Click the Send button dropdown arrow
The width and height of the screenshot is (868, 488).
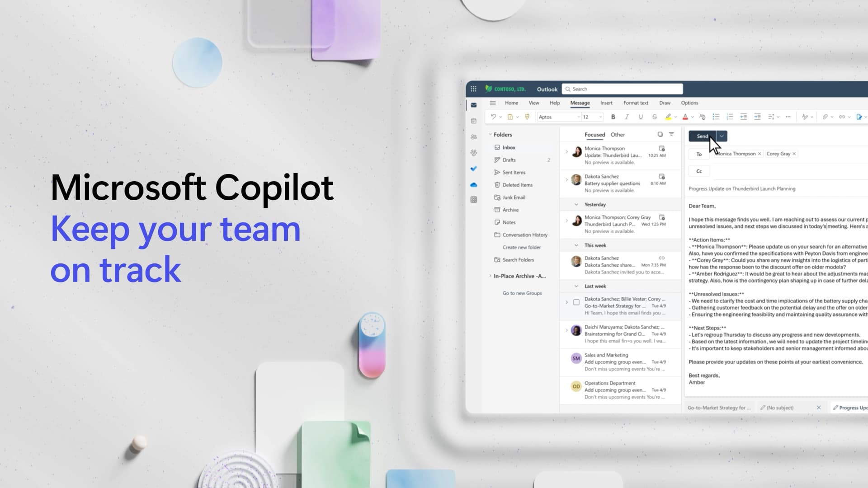722,136
